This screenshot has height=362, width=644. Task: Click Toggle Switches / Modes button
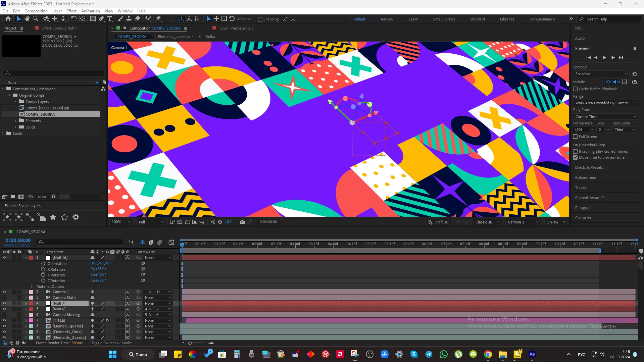click(112, 343)
